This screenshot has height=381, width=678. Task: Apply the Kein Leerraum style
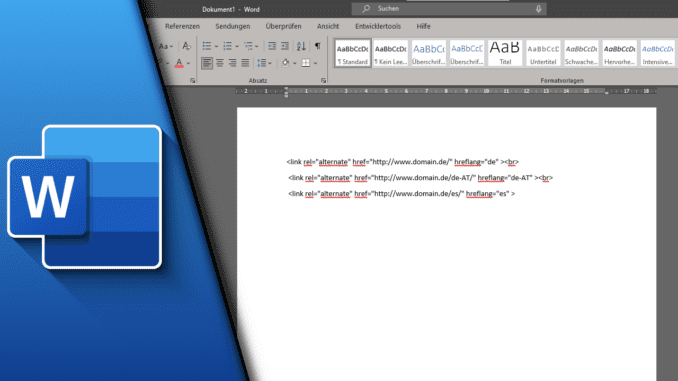click(390, 53)
